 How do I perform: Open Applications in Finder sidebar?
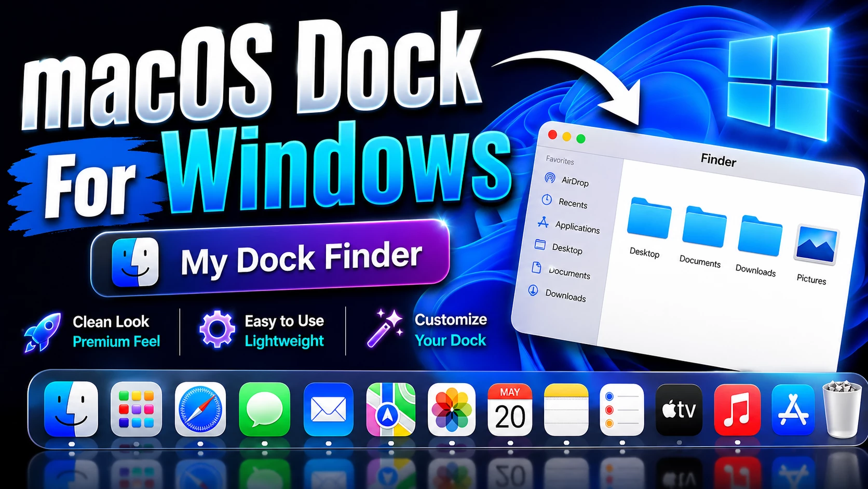coord(569,225)
